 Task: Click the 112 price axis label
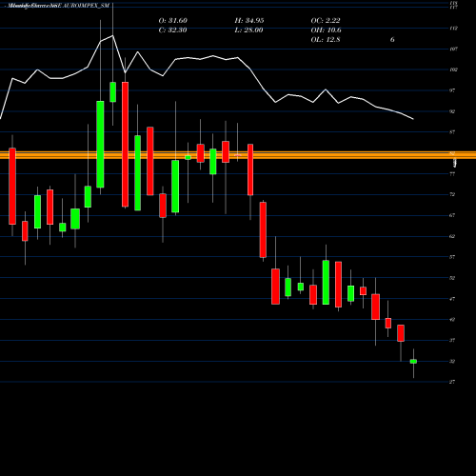453,29
